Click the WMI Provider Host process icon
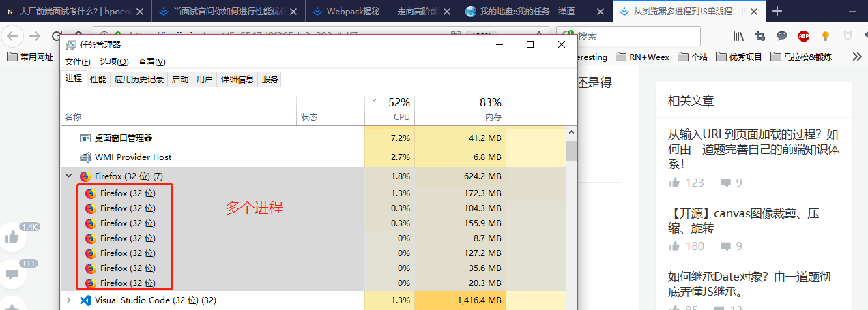 pos(85,157)
